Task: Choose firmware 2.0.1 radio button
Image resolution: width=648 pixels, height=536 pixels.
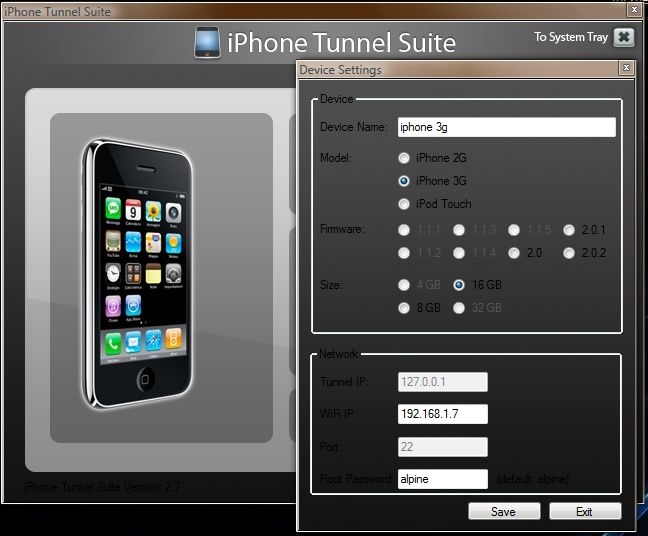Action: point(569,230)
